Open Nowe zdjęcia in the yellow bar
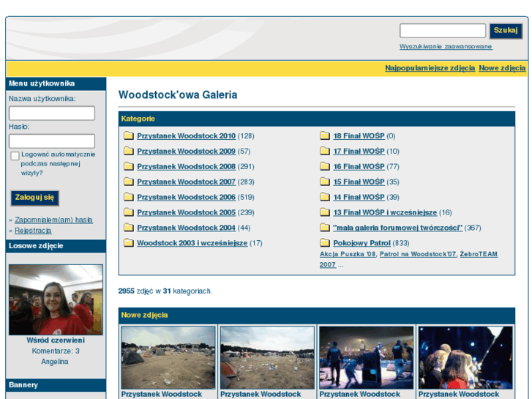The image size is (532, 399). 502,68
